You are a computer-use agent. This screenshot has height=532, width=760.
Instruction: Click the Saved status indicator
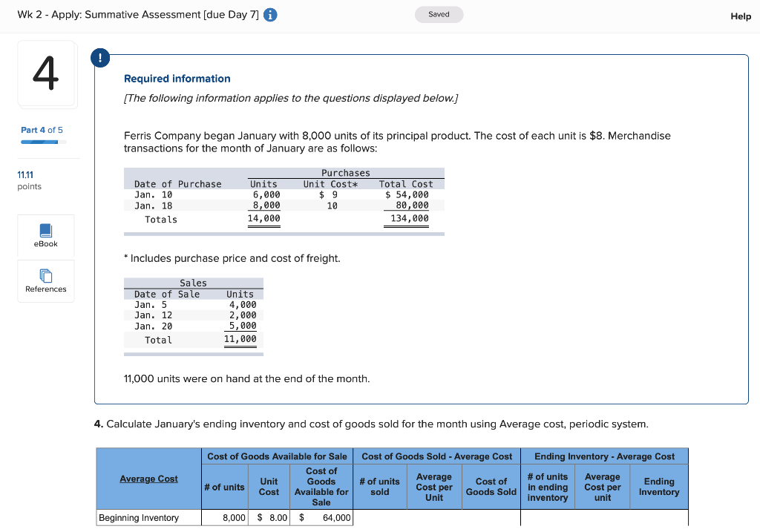point(439,13)
